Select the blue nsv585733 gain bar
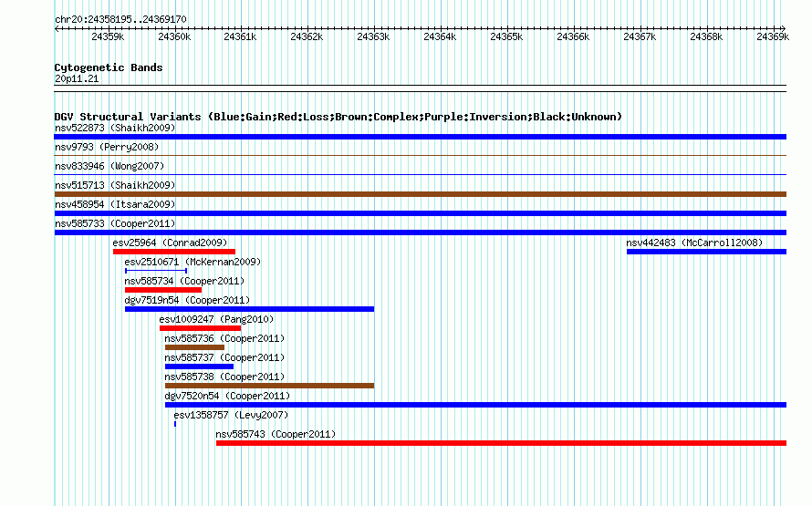 tap(420, 232)
